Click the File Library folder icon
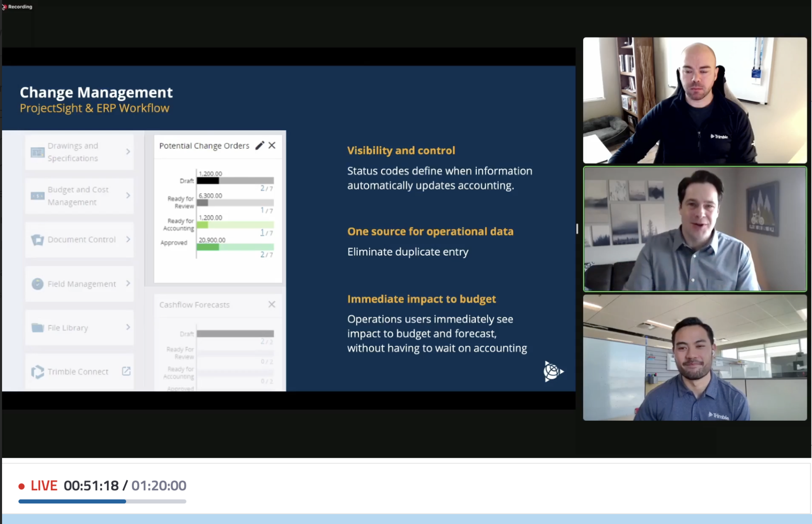This screenshot has height=524, width=812. (37, 327)
